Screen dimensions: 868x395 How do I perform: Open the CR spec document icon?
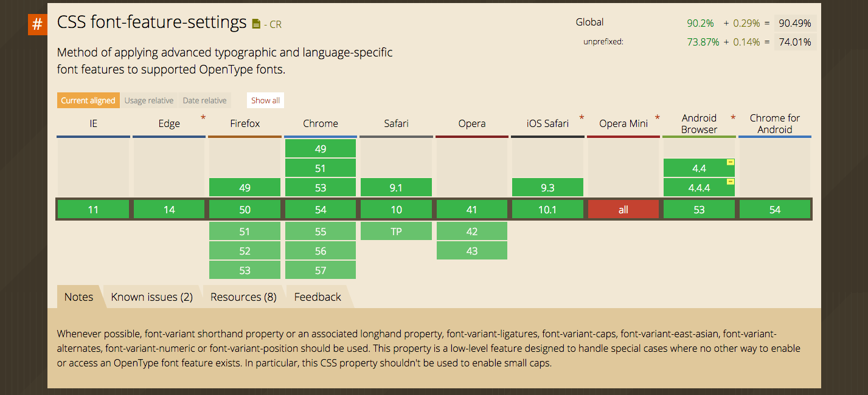(257, 24)
